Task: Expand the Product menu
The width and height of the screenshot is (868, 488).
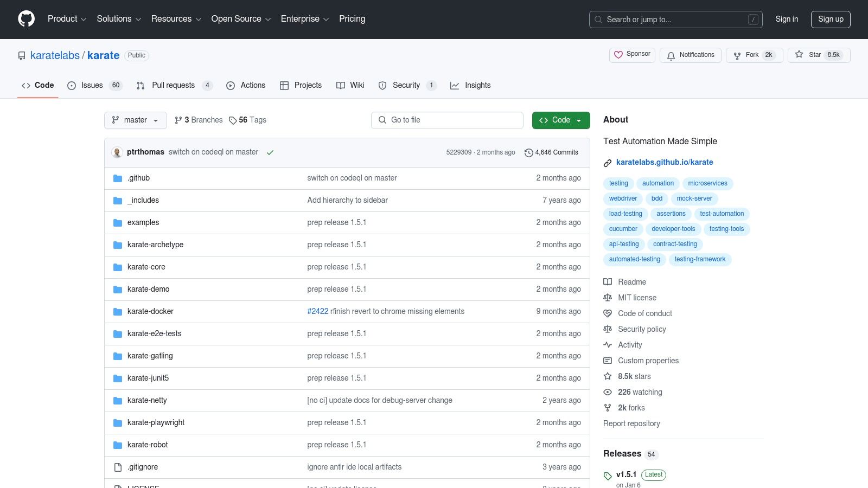Action: coord(67,19)
